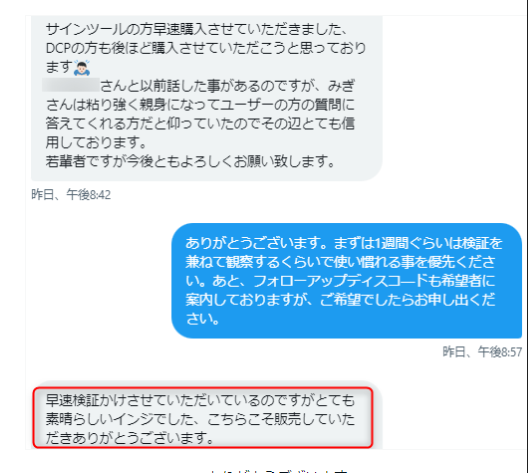Click the 昨日、午後8:57 timestamp
This screenshot has height=473, width=528.
pos(482,352)
